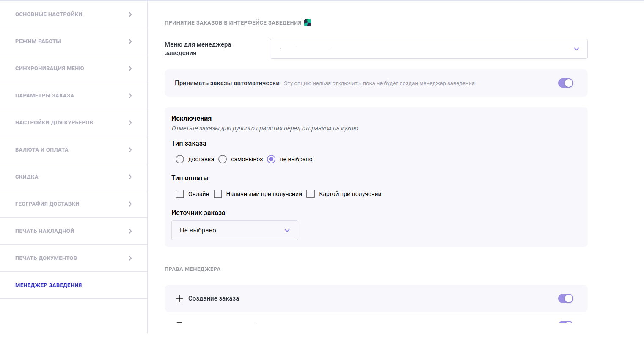This screenshot has height=345, width=644.
Task: Disable the Создание заказа toggle
Action: [565, 298]
